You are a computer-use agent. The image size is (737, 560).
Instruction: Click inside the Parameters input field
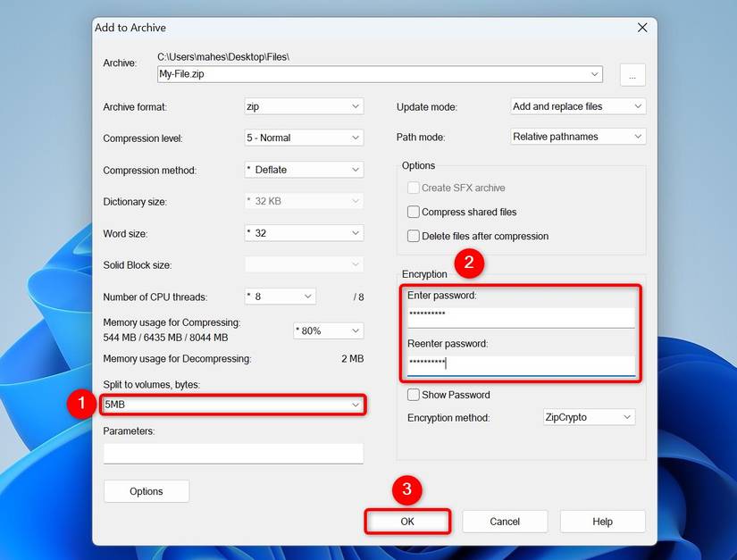pyautogui.click(x=232, y=453)
